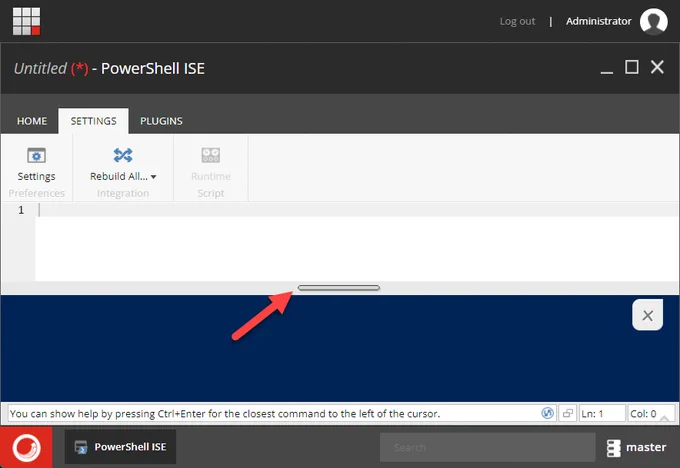Click the Col: 0 status indicator
Screen dimensions: 680x468
pos(651,414)
